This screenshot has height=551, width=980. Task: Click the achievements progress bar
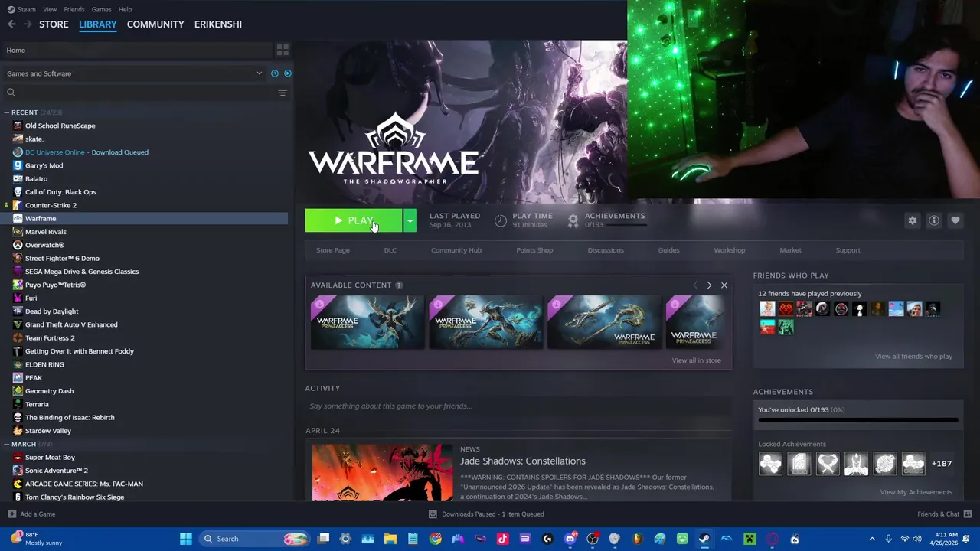(858, 420)
